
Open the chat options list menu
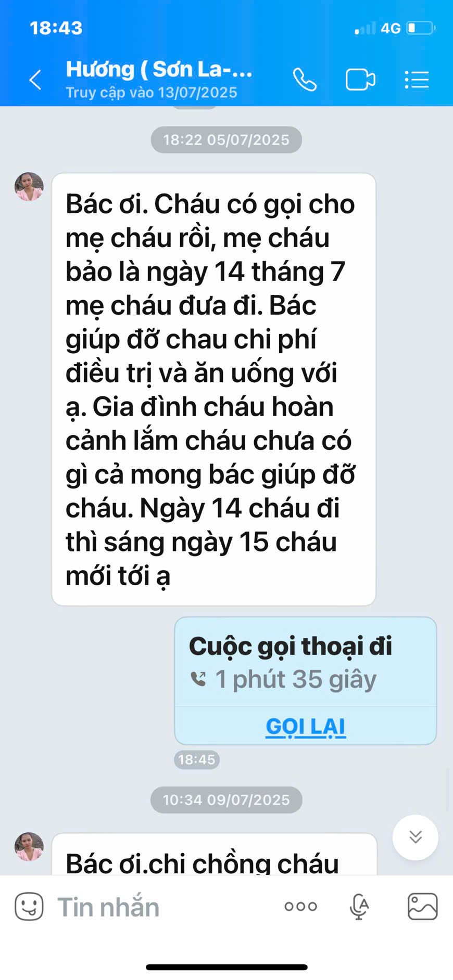pos(417,80)
